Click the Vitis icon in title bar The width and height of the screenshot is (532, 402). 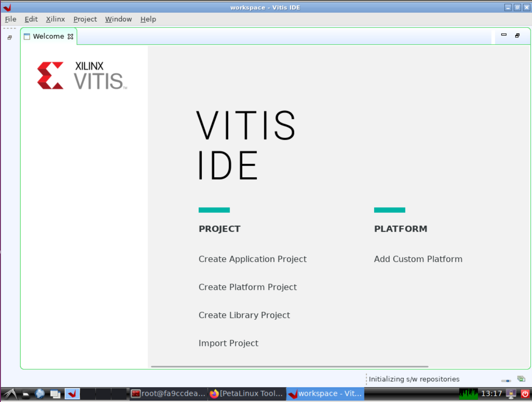tap(7, 7)
